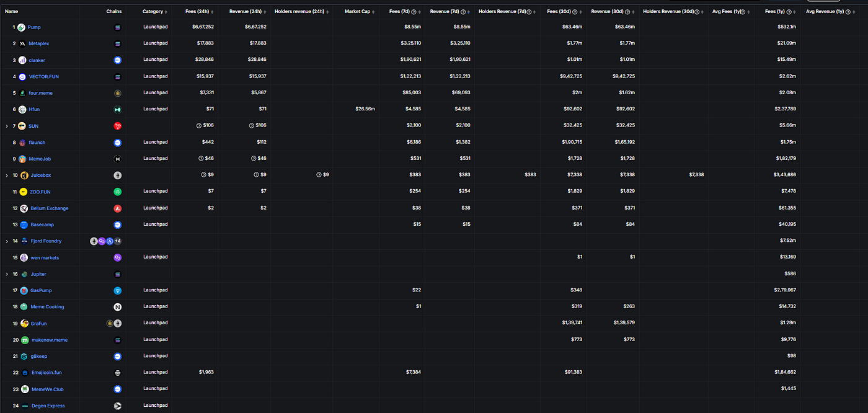Click the chain icon in Degen Express row

[x=118, y=406]
